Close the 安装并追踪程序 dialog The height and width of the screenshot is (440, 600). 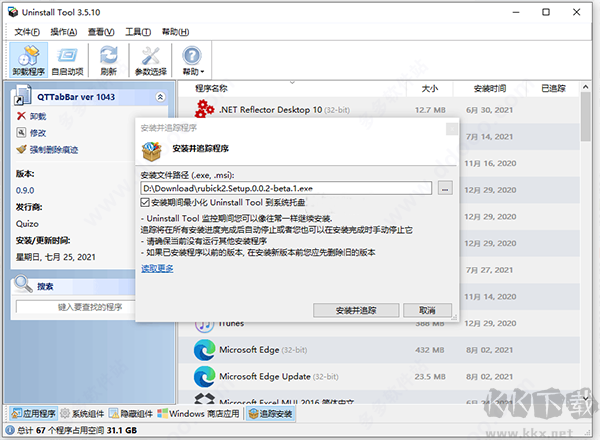(452, 129)
